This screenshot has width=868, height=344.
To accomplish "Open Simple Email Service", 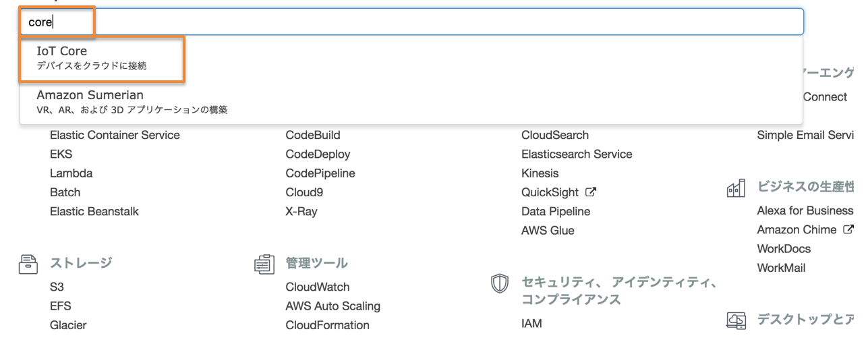I will coord(805,135).
